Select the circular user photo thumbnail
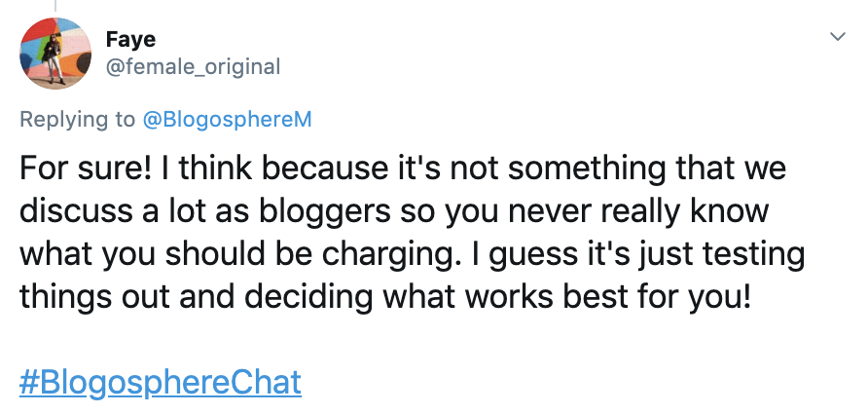This screenshot has height=413, width=868. (x=51, y=52)
